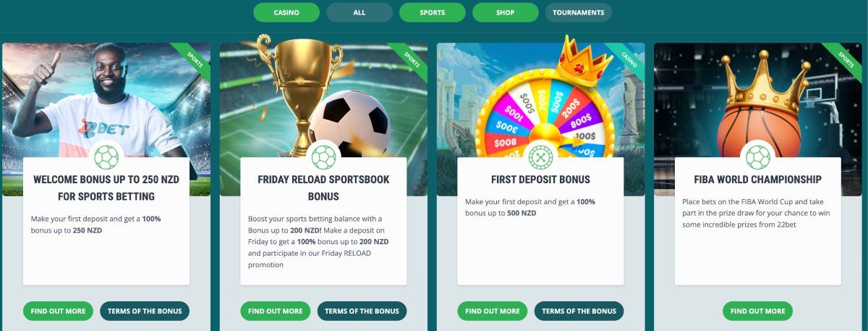Open TERMS OF THE BONUS for First Deposit Bonus
Viewport: 868px width, 331px height.
pyautogui.click(x=579, y=311)
